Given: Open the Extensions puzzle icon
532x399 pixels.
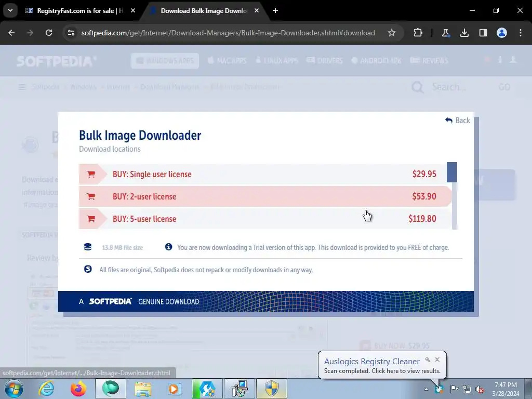Looking at the screenshot, I should tap(418, 33).
